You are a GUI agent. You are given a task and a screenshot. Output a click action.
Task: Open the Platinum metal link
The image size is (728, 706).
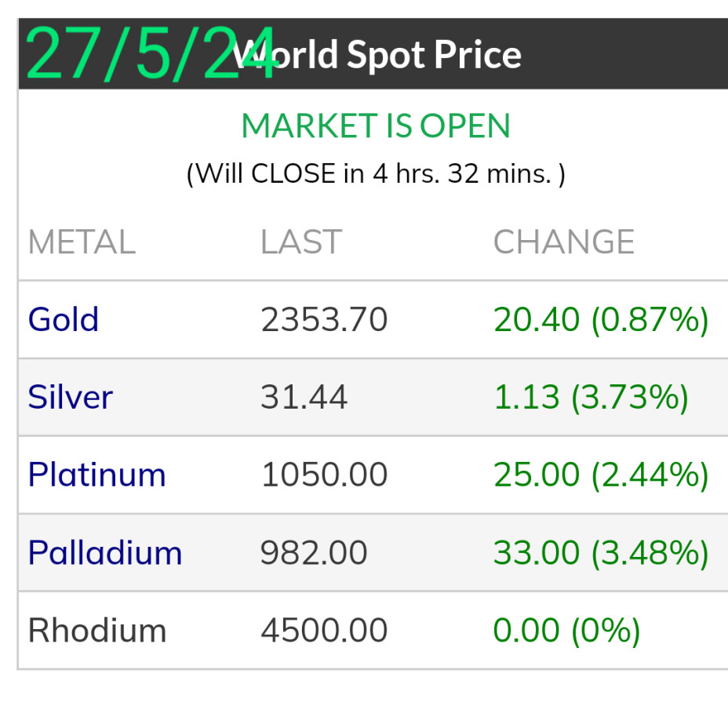pos(96,475)
